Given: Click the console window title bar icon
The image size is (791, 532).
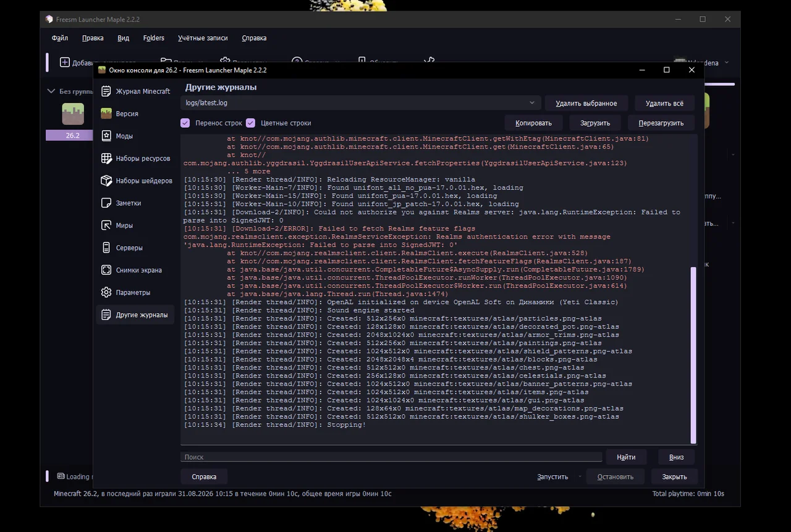Looking at the screenshot, I should (x=102, y=70).
